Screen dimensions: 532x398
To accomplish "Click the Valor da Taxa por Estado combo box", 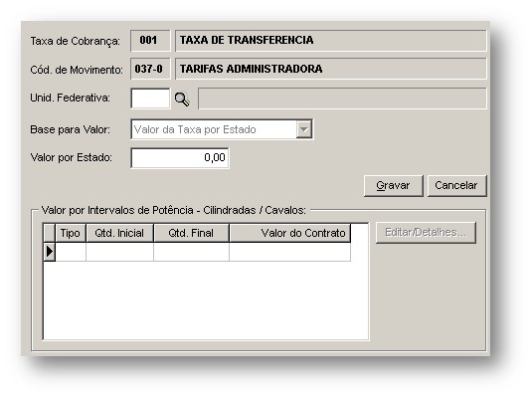I will click(x=222, y=129).
